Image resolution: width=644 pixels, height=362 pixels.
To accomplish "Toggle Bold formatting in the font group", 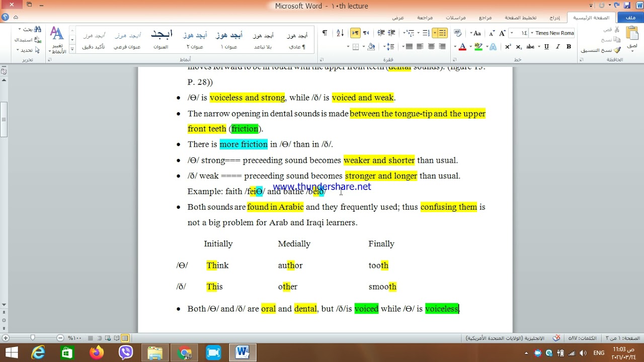I will 569,47.
